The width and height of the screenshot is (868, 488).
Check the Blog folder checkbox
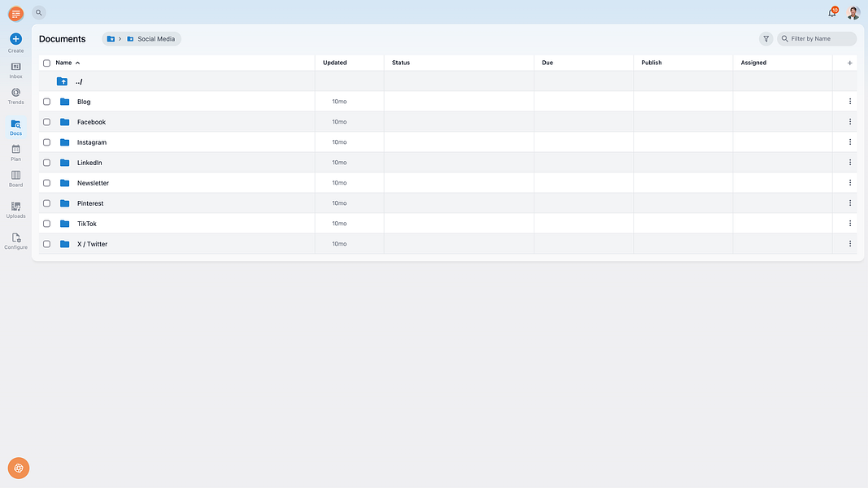(x=46, y=102)
